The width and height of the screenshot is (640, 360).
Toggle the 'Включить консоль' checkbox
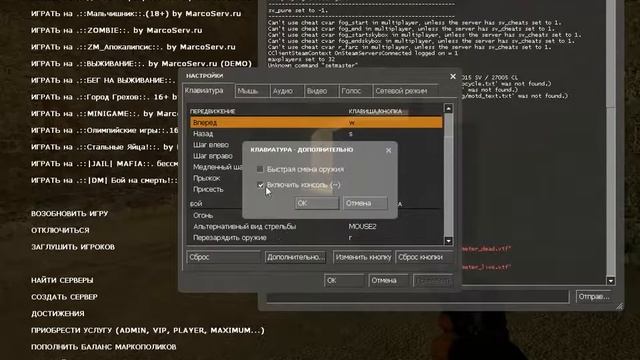coord(260,185)
